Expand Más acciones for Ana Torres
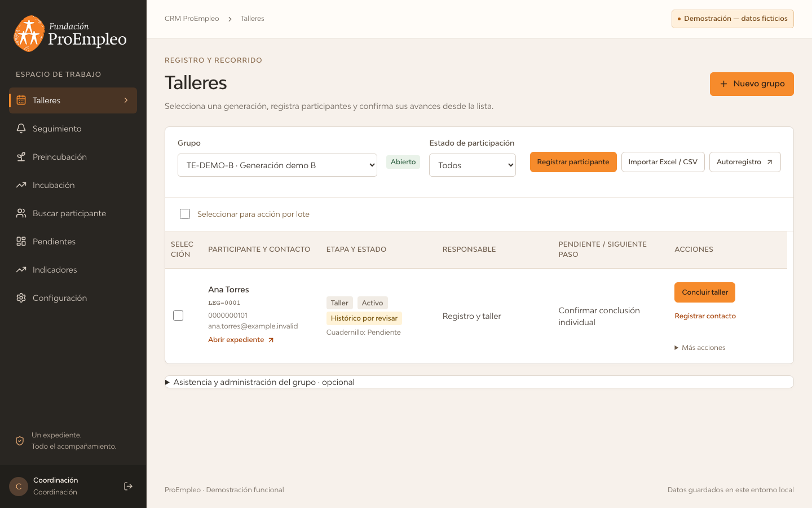The height and width of the screenshot is (508, 812). (x=700, y=348)
